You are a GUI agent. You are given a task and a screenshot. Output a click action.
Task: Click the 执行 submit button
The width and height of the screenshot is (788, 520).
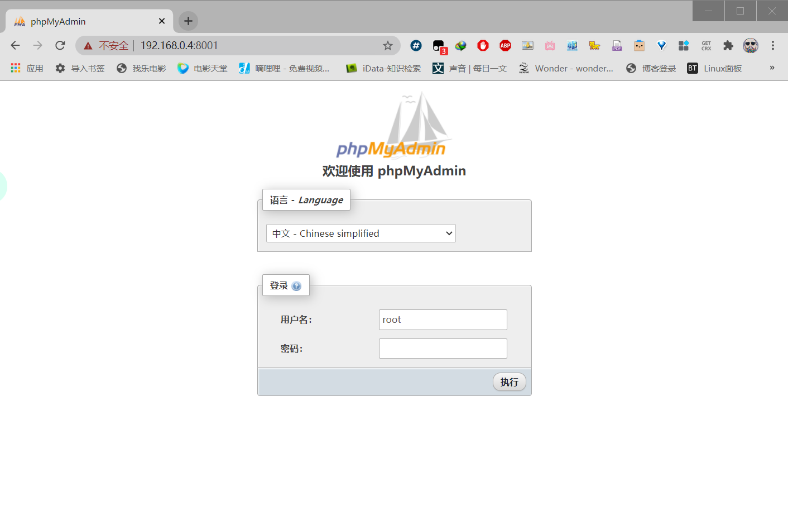coord(509,382)
